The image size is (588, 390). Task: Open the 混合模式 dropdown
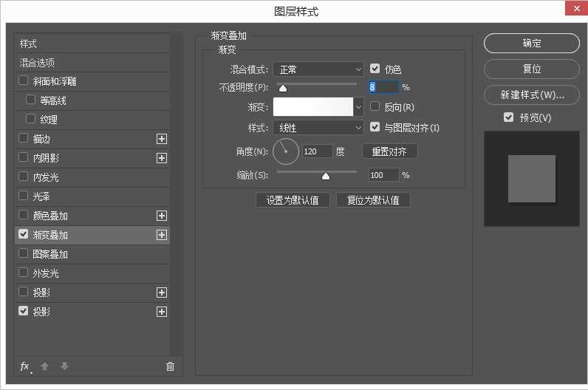pos(318,69)
